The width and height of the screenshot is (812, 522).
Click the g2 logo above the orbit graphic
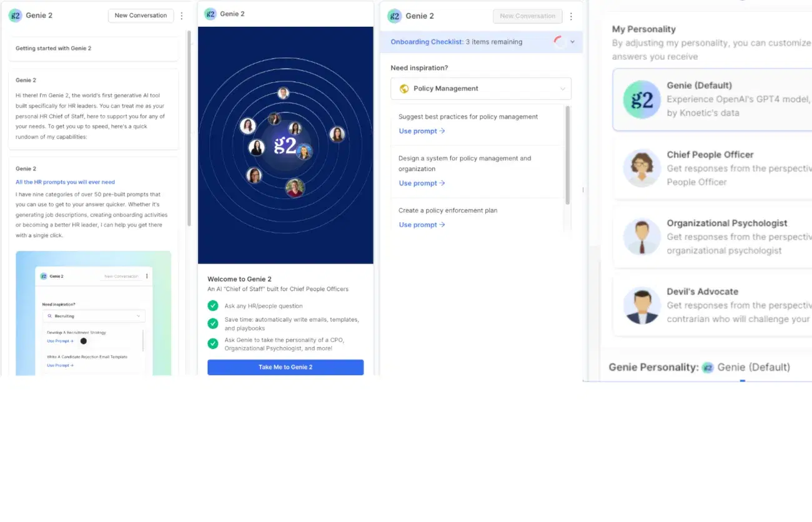210,14
